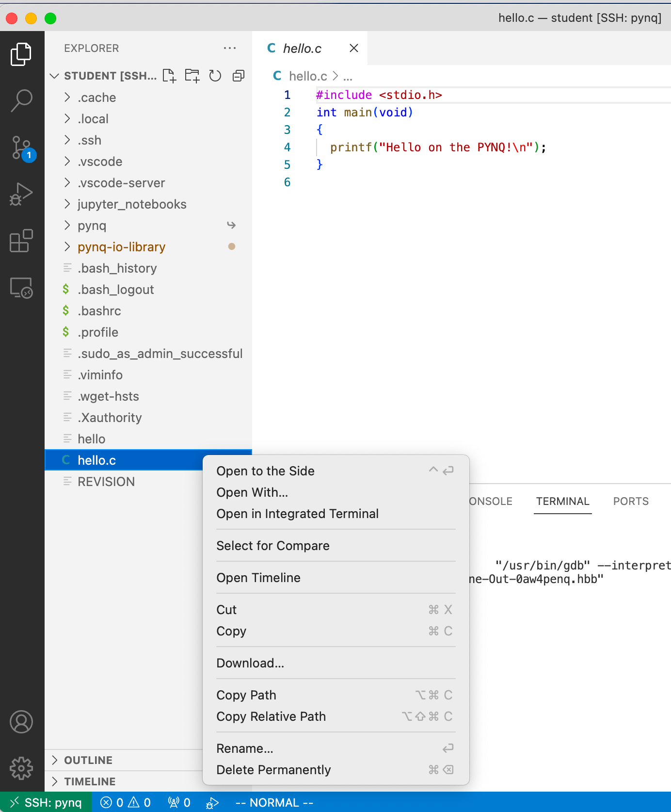Open the REVISION file
The image size is (671, 812).
tap(124, 482)
